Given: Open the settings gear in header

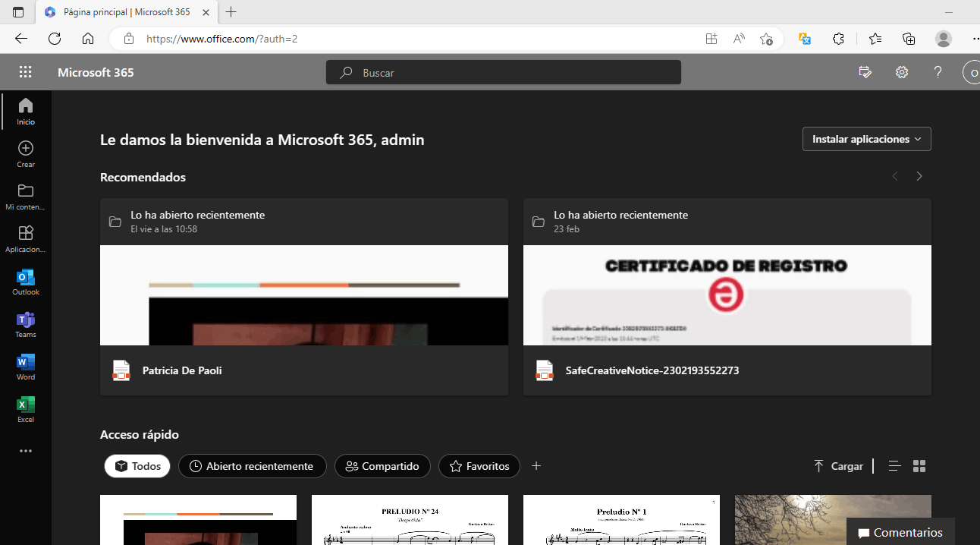Looking at the screenshot, I should pyautogui.click(x=902, y=72).
